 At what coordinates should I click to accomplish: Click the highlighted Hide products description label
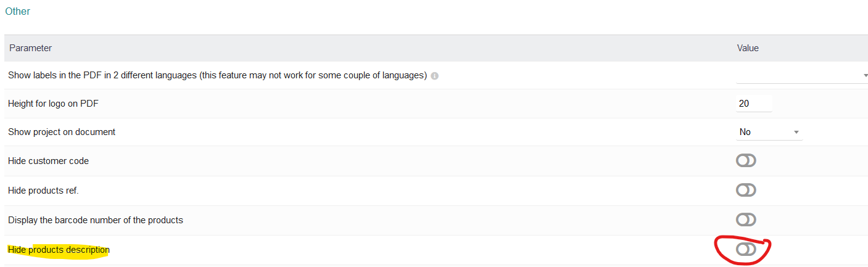click(59, 250)
